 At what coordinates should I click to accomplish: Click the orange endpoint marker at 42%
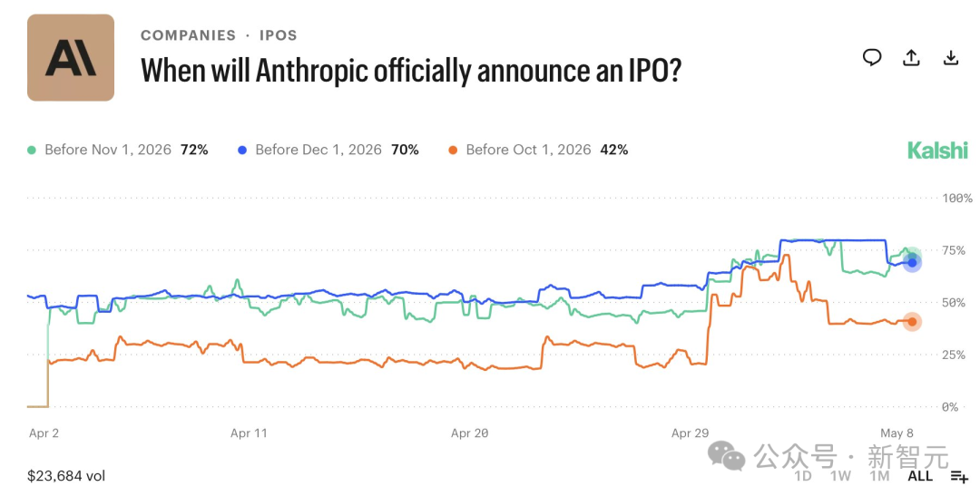912,322
